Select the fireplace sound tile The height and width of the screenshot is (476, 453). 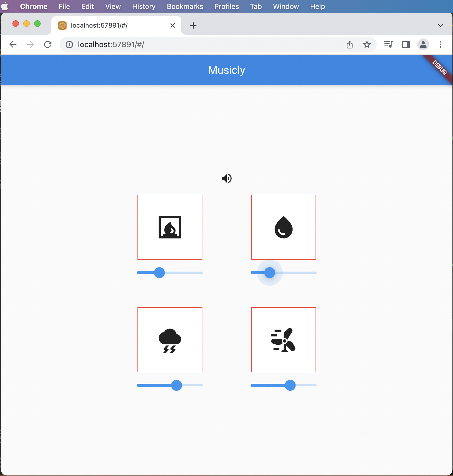click(x=170, y=227)
